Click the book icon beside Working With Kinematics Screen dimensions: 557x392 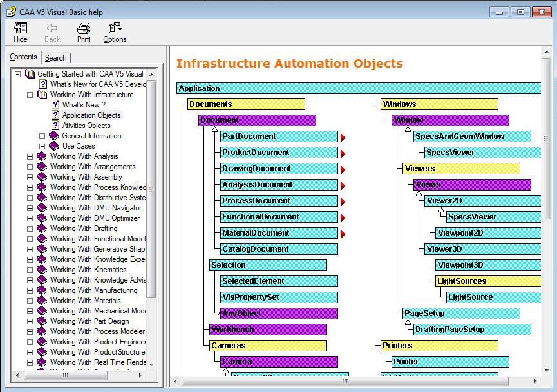[x=42, y=270]
